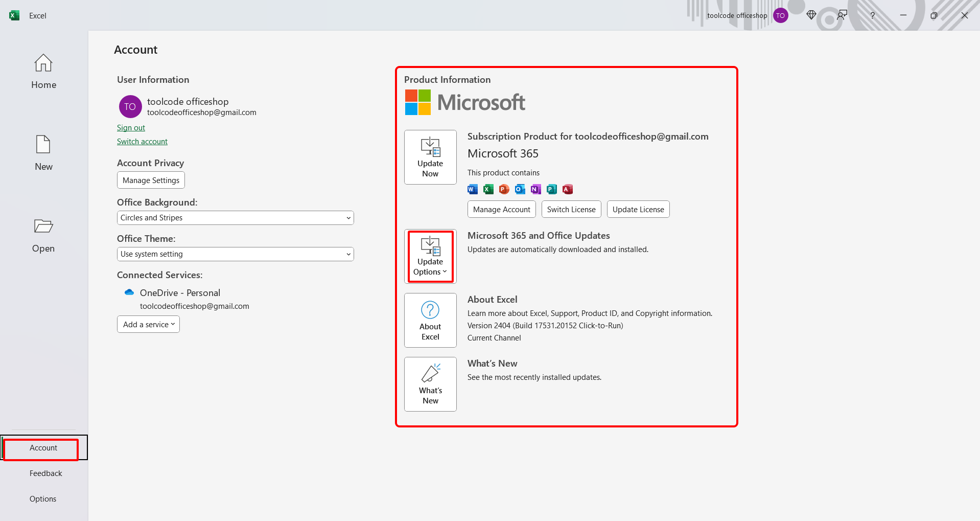This screenshot has width=980, height=521.
Task: Click the Switch account link
Action: [142, 142]
